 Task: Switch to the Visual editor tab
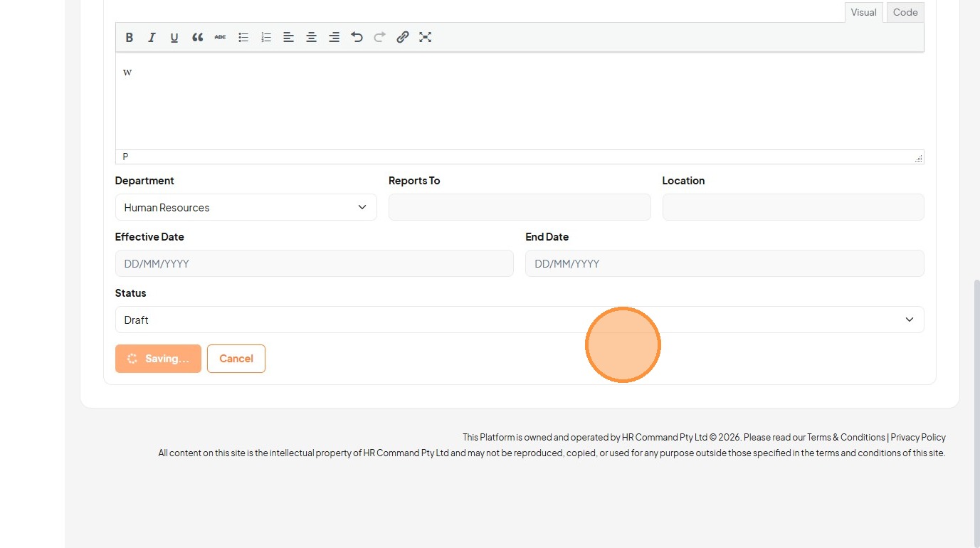pos(863,12)
